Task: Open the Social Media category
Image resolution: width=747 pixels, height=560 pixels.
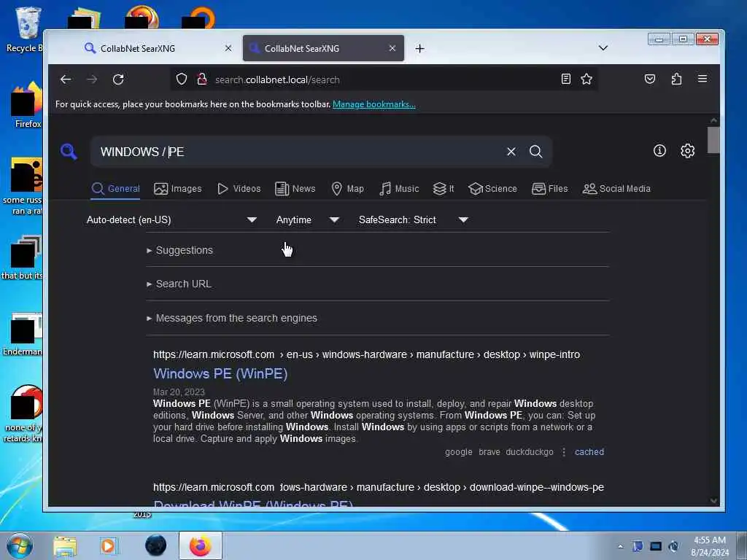Action: (616, 189)
